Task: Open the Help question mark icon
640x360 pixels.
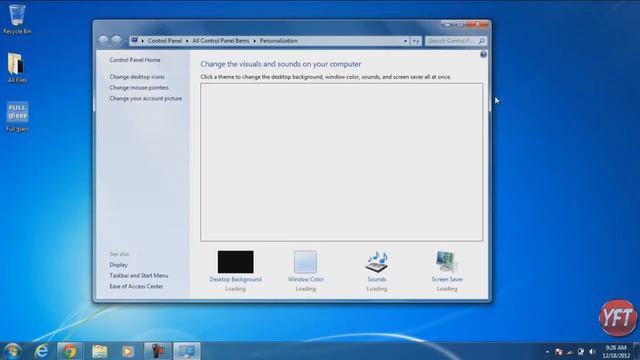Action: point(483,54)
